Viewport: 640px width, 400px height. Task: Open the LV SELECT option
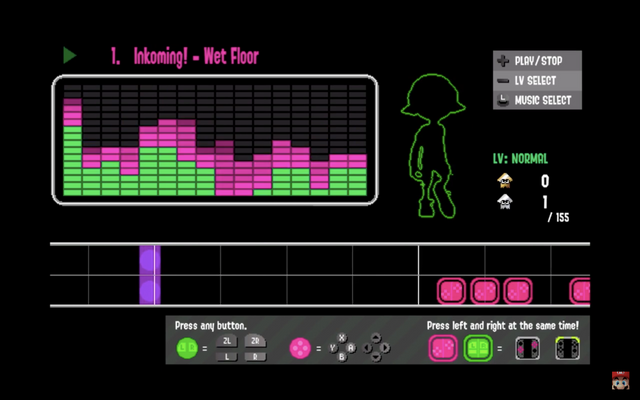tap(535, 81)
